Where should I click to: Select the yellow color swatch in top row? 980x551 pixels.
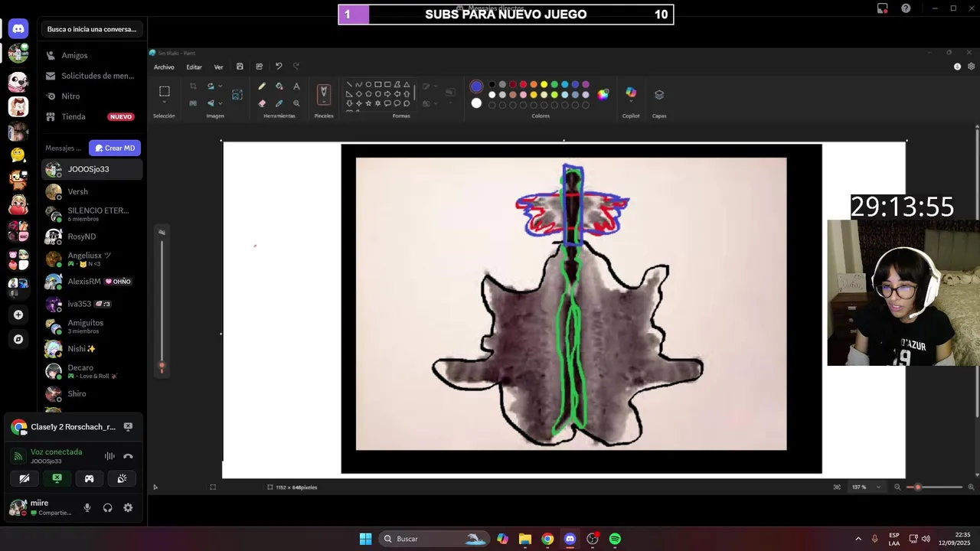[544, 85]
